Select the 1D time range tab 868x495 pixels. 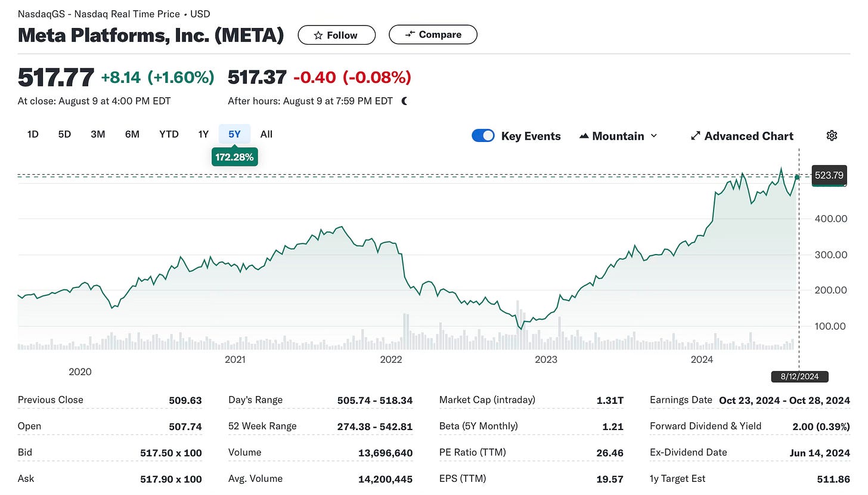(x=33, y=134)
